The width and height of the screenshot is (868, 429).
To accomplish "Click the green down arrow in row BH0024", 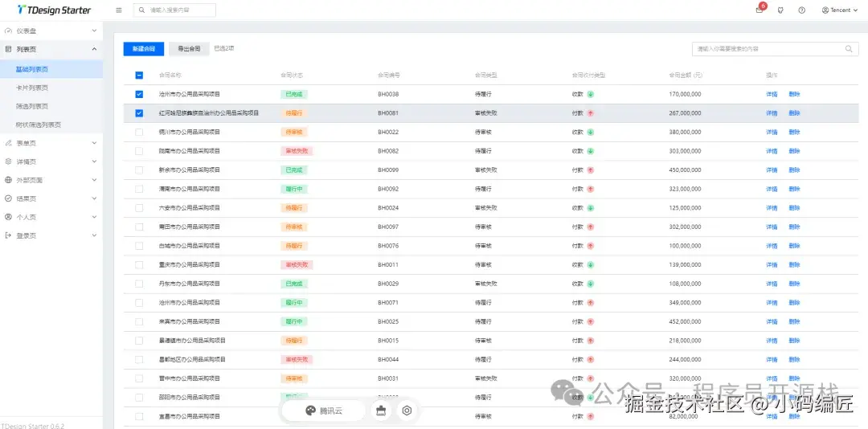I will (x=591, y=207).
